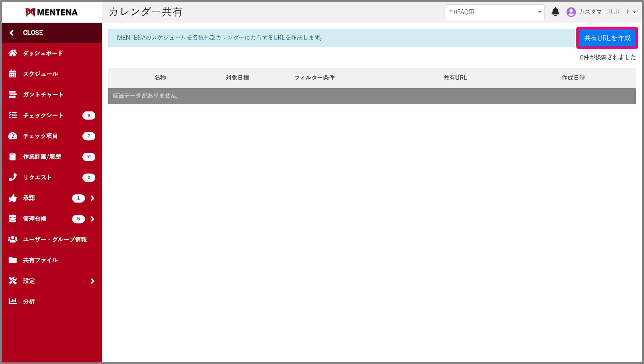Click the shared files folder icon

[x=12, y=260]
